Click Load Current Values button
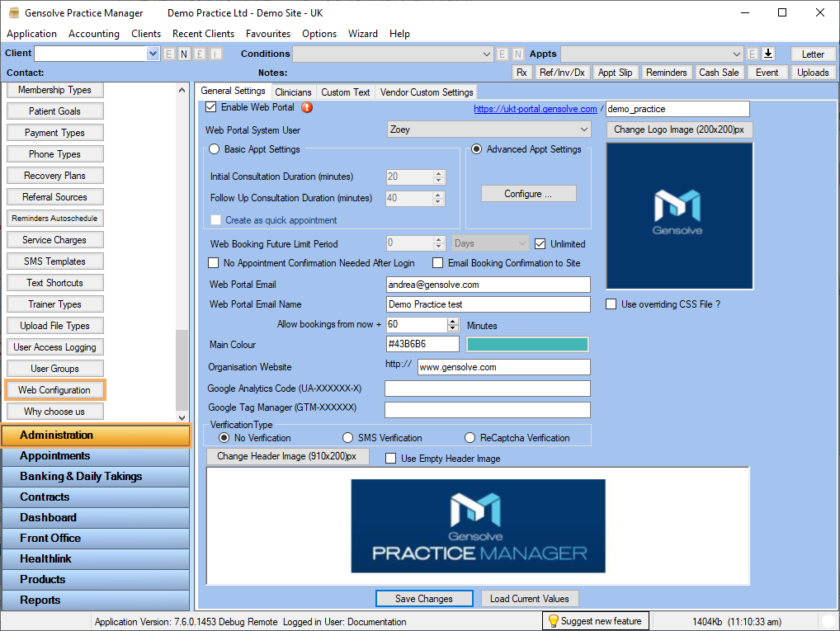This screenshot has height=631, width=840. [529, 598]
